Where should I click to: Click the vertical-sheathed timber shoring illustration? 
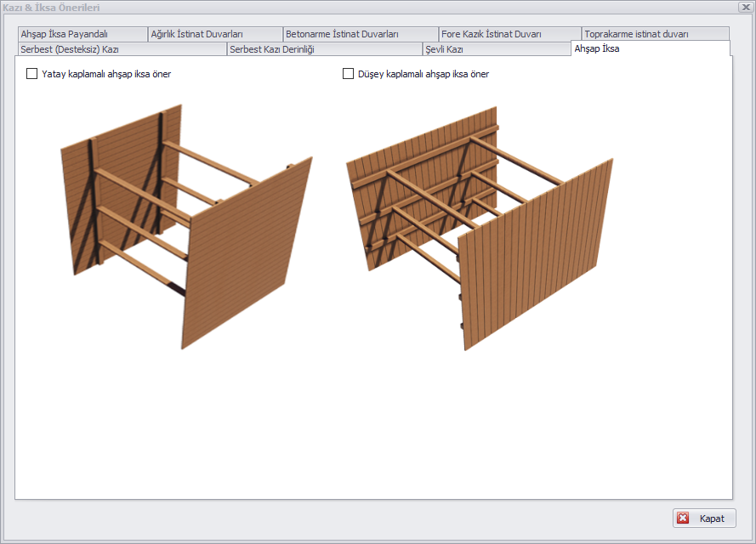tap(480, 229)
